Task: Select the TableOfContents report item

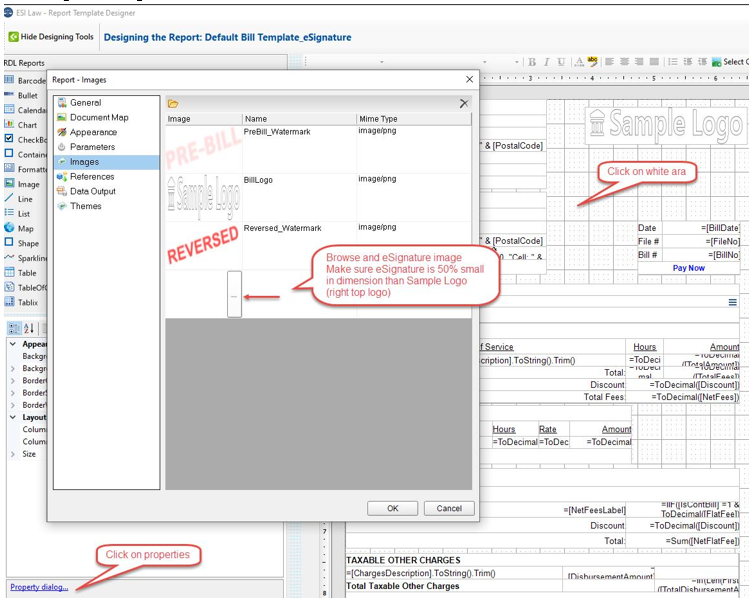Action: click(x=25, y=288)
